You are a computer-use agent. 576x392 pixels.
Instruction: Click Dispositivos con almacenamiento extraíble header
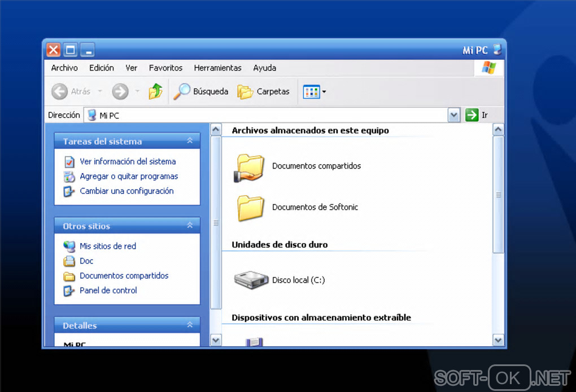pos(321,318)
